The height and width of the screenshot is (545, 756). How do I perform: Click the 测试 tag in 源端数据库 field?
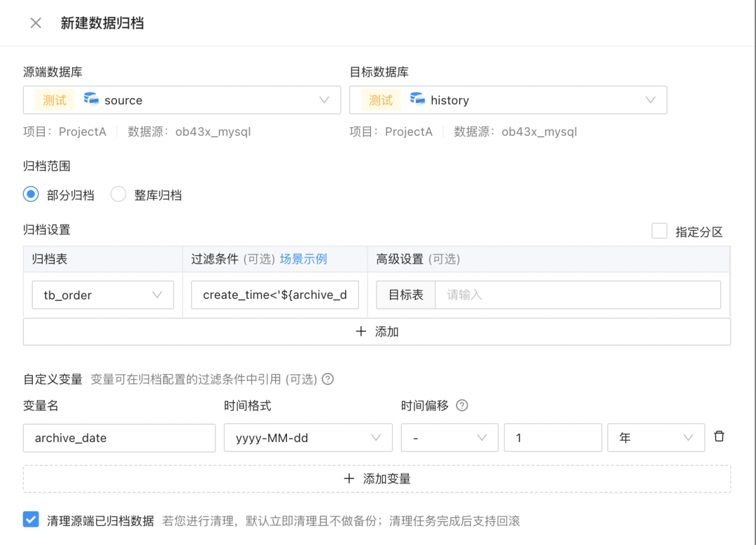pyautogui.click(x=54, y=99)
